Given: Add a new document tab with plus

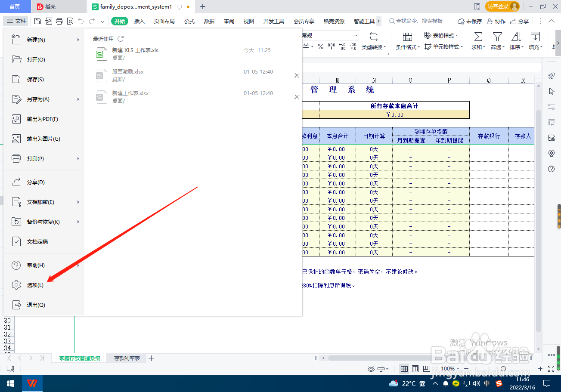Looking at the screenshot, I should coord(203,6).
